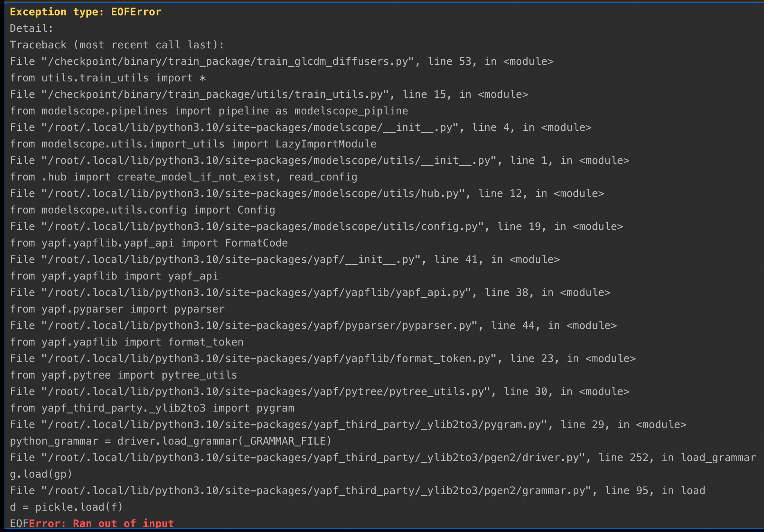Click the pgen2/grammar.py line 95 entry
The width and height of the screenshot is (764, 532).
pos(358,491)
